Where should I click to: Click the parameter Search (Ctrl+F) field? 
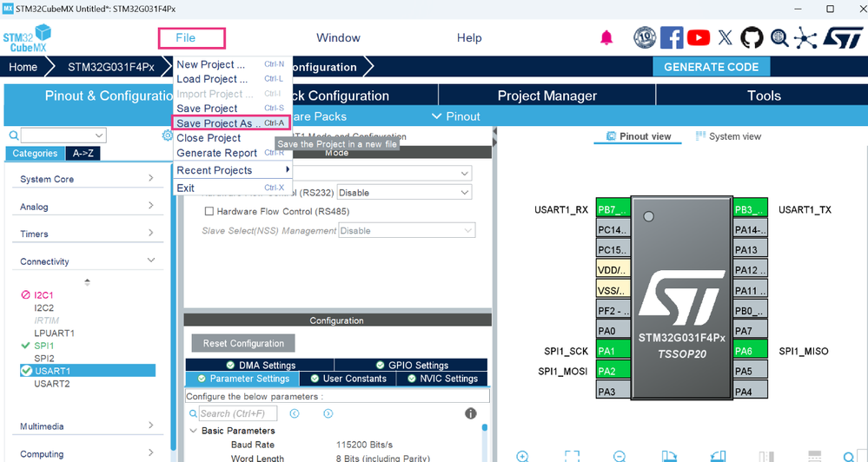[239, 413]
